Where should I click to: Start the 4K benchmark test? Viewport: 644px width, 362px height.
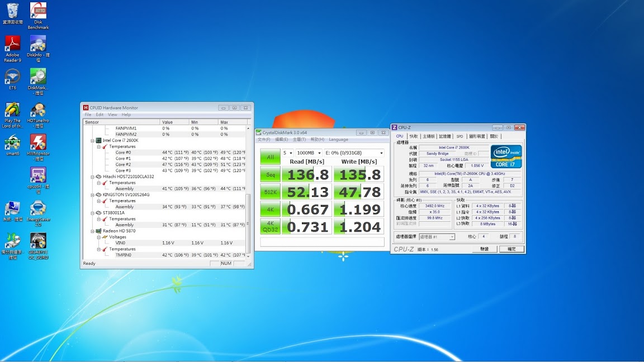tap(270, 209)
